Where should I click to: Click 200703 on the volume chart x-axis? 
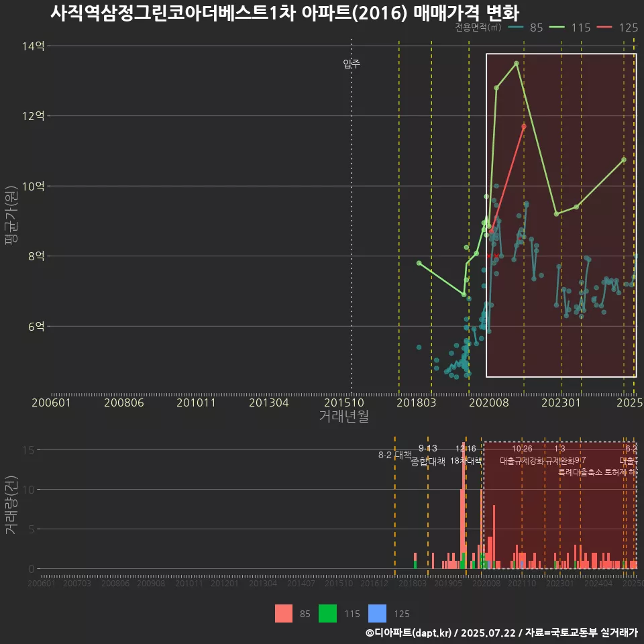(x=76, y=583)
